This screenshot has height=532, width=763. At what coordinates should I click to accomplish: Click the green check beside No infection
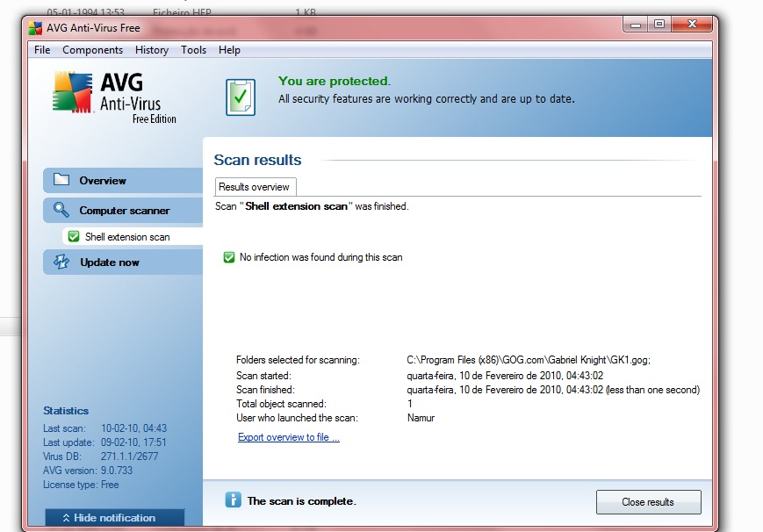pyautogui.click(x=228, y=257)
